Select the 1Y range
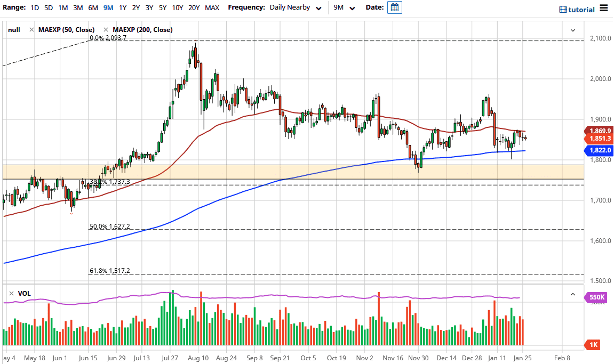614x364 pixels. tap(123, 7)
